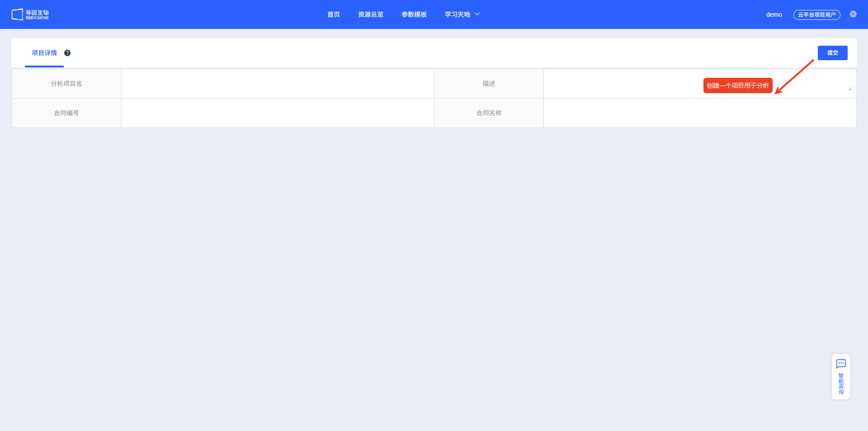Click the 云平台项目用户 badge
This screenshot has width=868, height=431.
coord(816,15)
